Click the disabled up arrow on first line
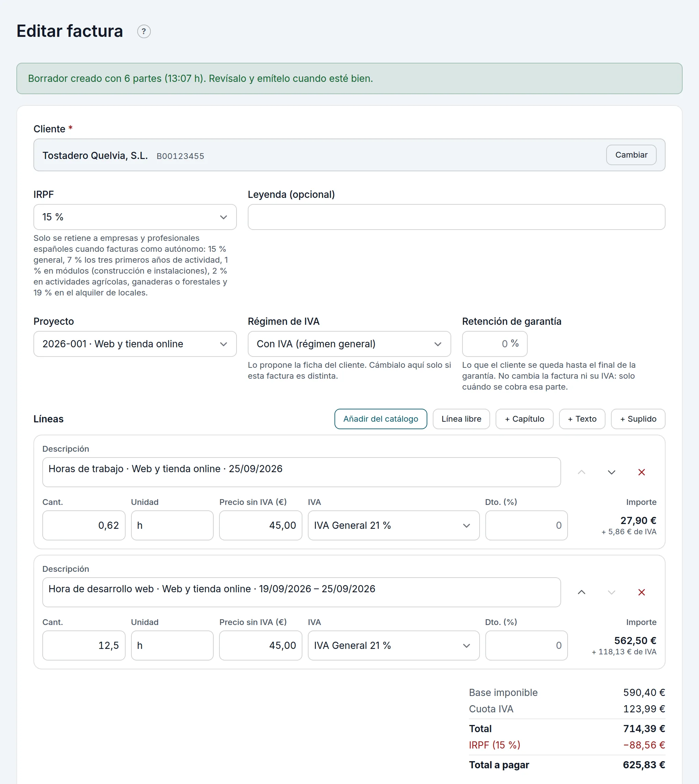The width and height of the screenshot is (699, 784). pyautogui.click(x=581, y=472)
